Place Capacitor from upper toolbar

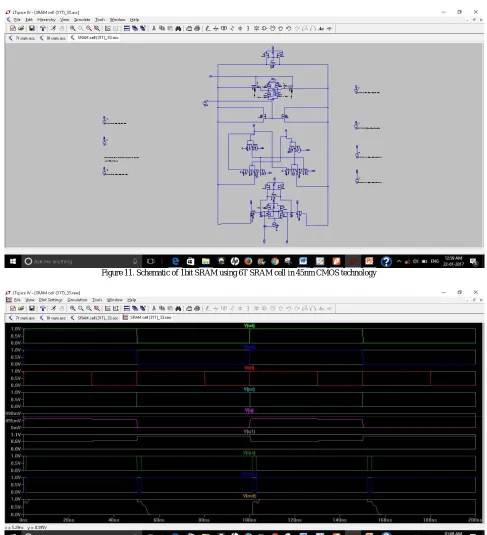coord(240,28)
